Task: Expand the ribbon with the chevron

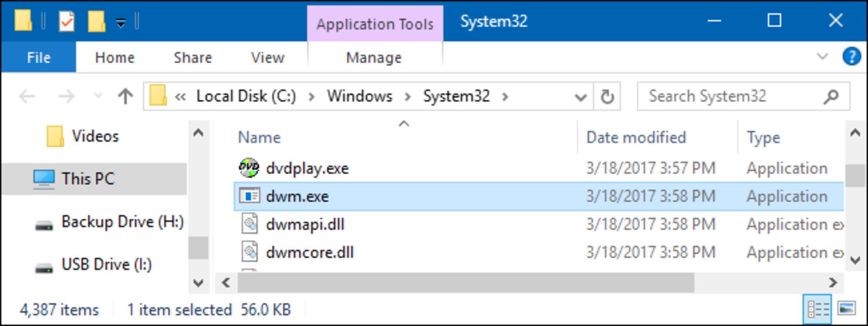Action: click(x=822, y=57)
